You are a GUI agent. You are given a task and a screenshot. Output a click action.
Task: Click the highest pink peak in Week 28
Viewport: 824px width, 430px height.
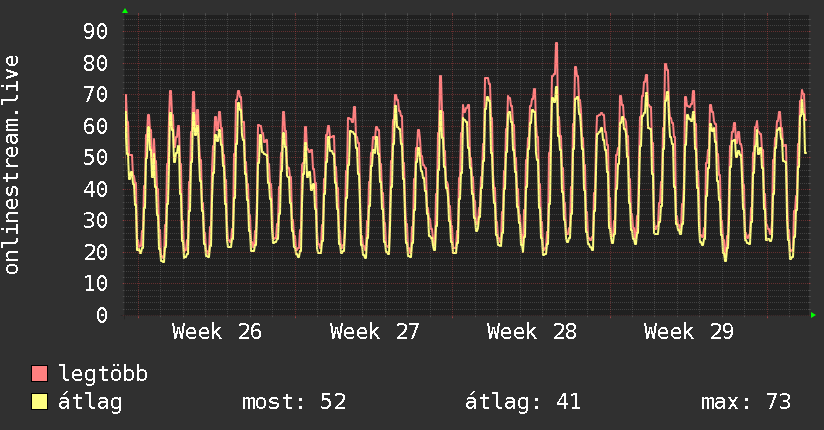[556, 44]
